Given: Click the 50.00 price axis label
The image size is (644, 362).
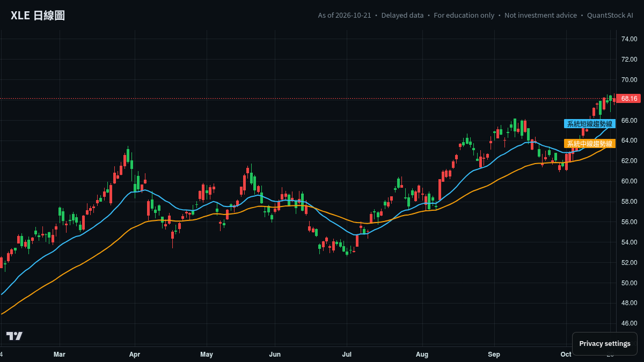Looking at the screenshot, I should (x=630, y=283).
